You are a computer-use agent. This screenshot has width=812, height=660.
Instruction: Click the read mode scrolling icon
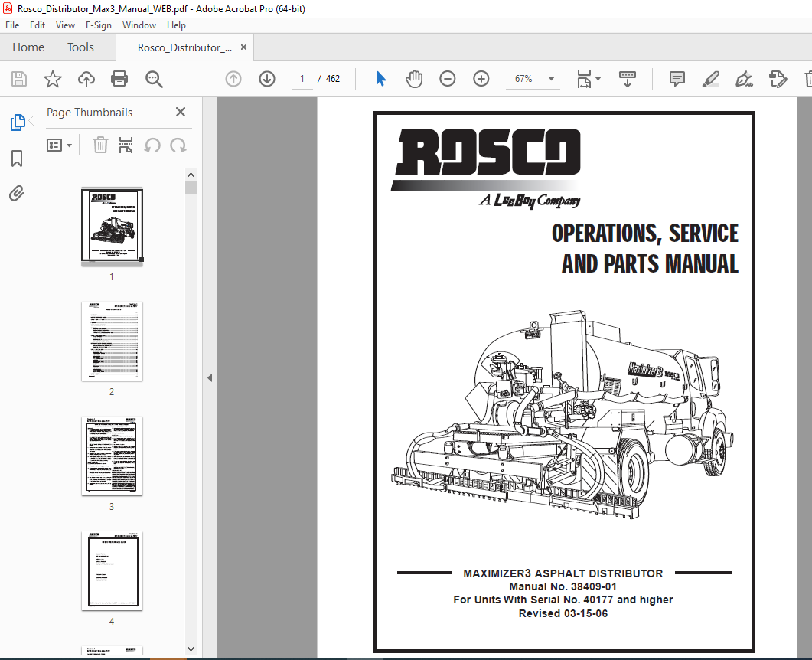tap(627, 79)
